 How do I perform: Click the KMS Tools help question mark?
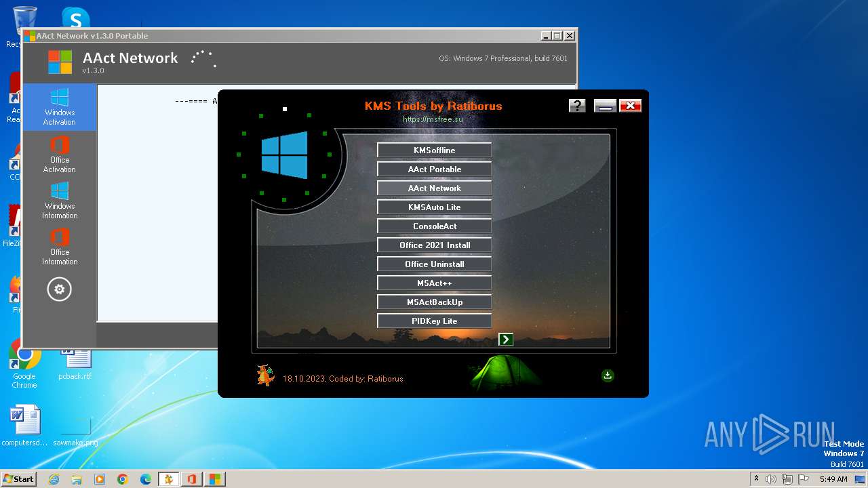coord(577,105)
